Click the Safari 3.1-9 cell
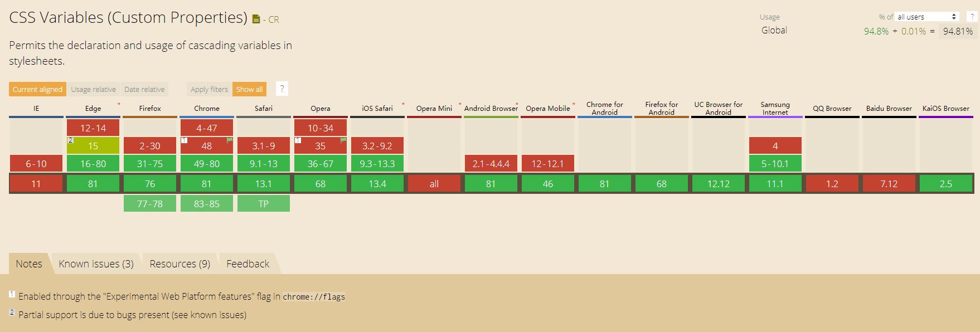Image resolution: width=980 pixels, height=332 pixels. 264,146
